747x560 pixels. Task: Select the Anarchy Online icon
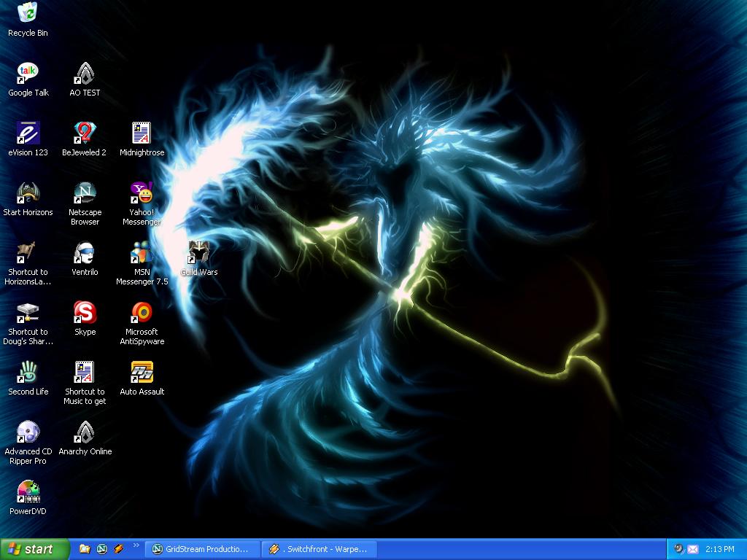(x=85, y=432)
